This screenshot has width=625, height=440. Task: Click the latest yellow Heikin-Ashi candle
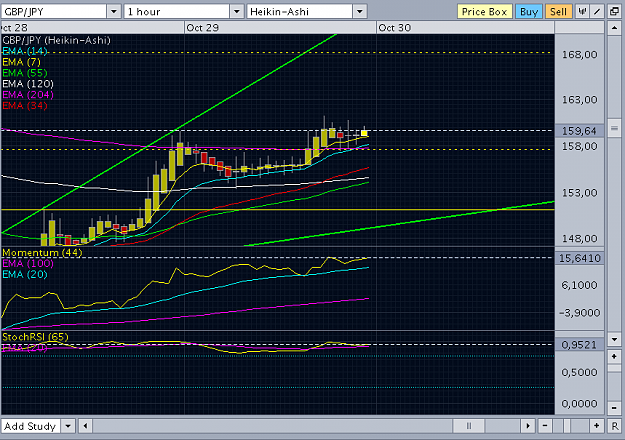(364, 133)
